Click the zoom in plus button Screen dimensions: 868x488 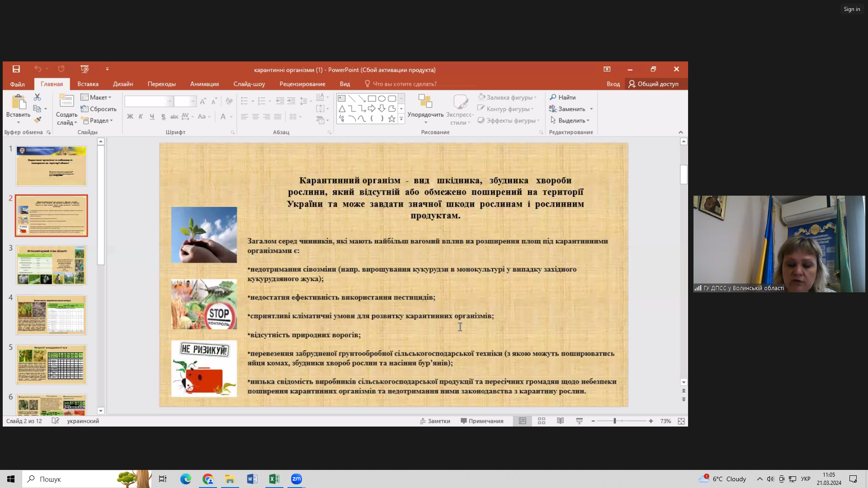click(x=651, y=421)
